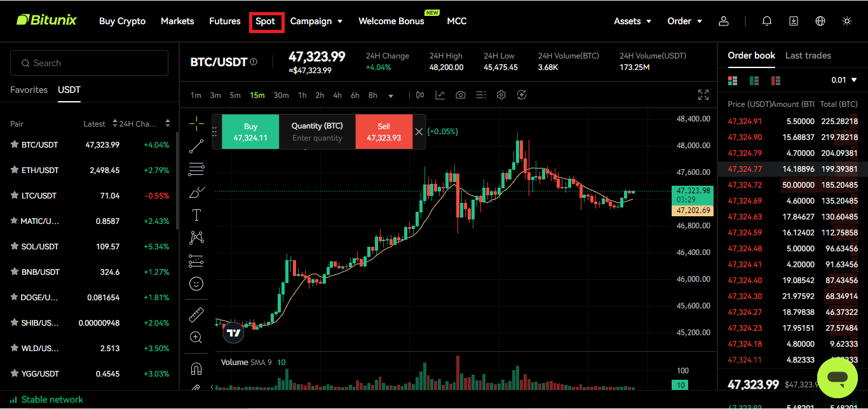868x409 pixels.
Task: Select the ruler measure tool
Action: click(x=196, y=314)
